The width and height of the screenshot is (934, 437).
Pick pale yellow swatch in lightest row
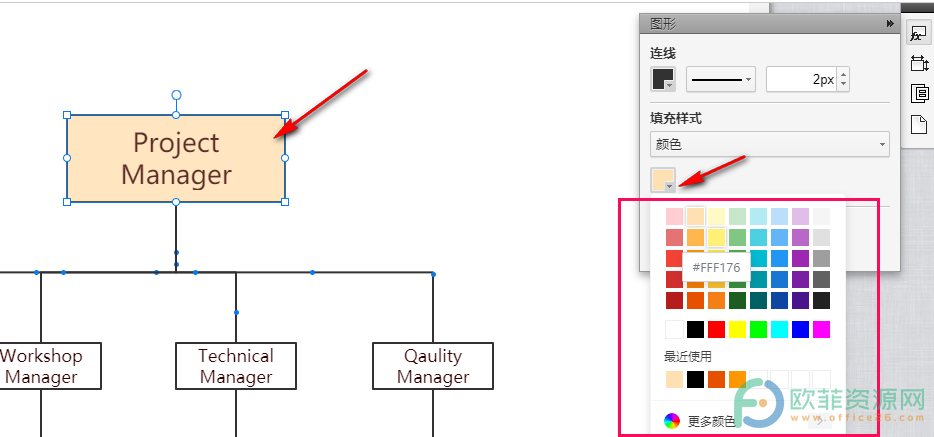[x=717, y=216]
